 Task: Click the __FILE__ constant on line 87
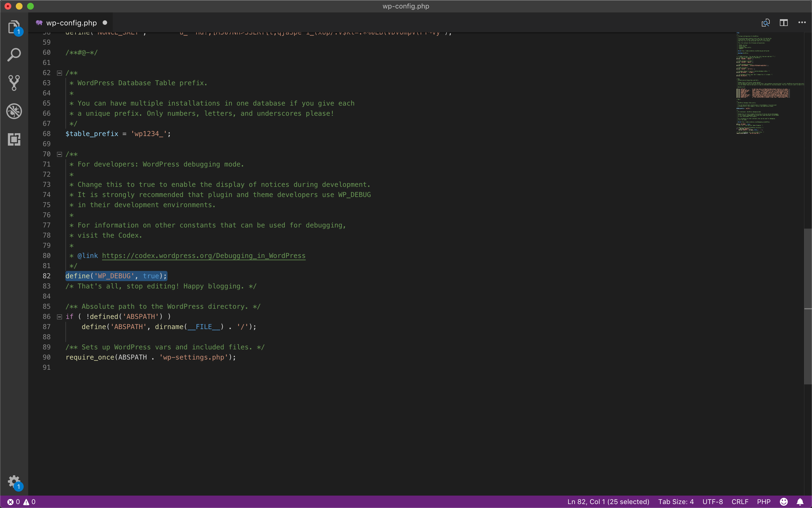coord(204,327)
